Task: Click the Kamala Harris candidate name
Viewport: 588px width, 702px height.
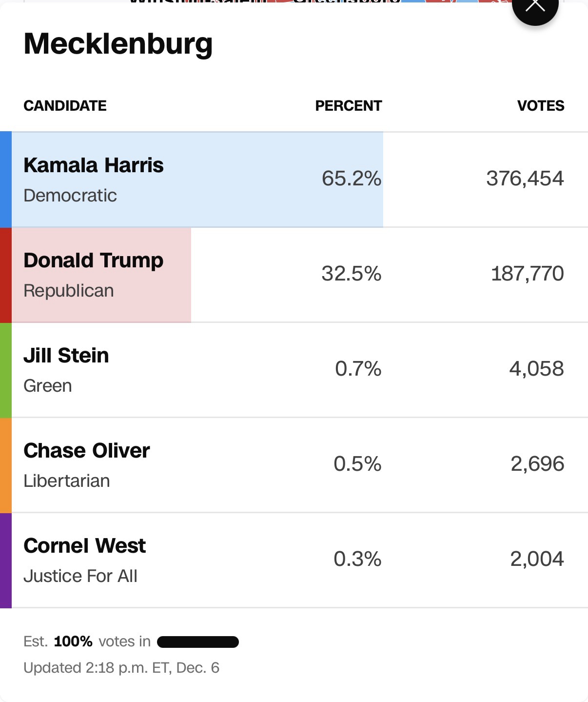Action: click(94, 165)
